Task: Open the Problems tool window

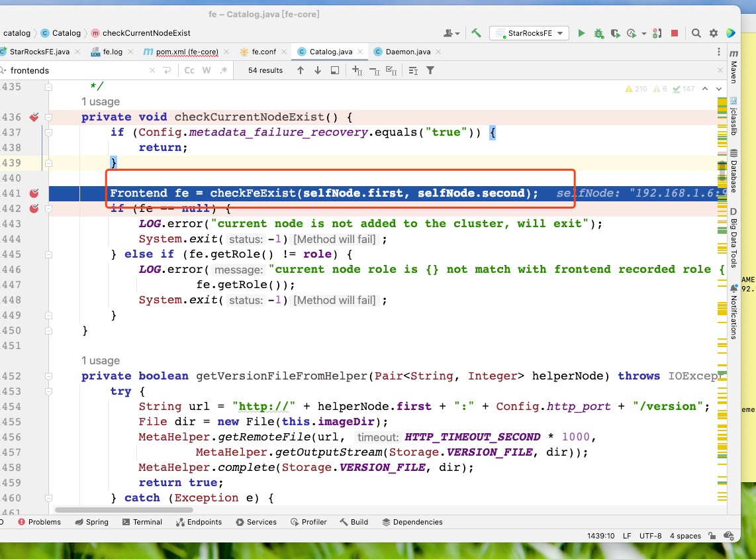Action: pos(39,522)
